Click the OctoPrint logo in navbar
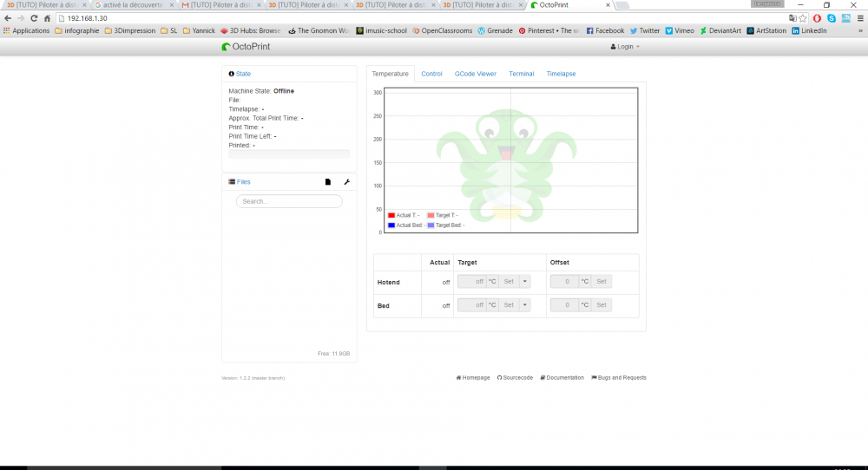Image resolution: width=868 pixels, height=470 pixels. pyautogui.click(x=246, y=47)
